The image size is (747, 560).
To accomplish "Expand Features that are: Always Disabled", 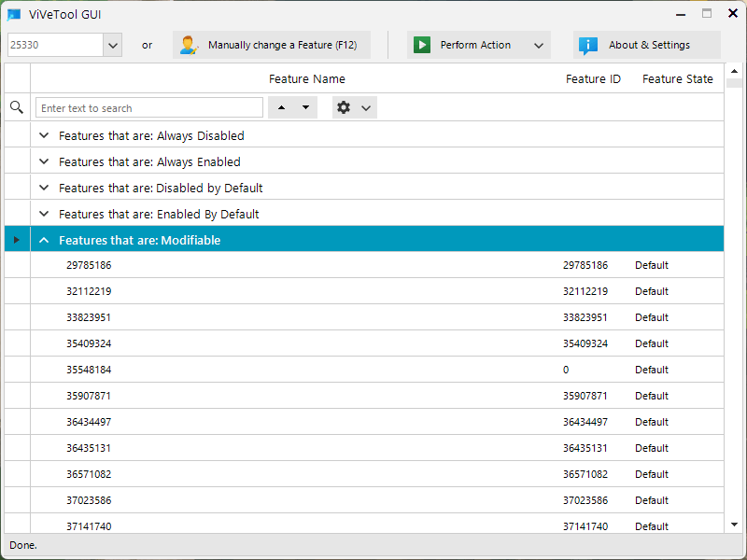I will [x=44, y=135].
